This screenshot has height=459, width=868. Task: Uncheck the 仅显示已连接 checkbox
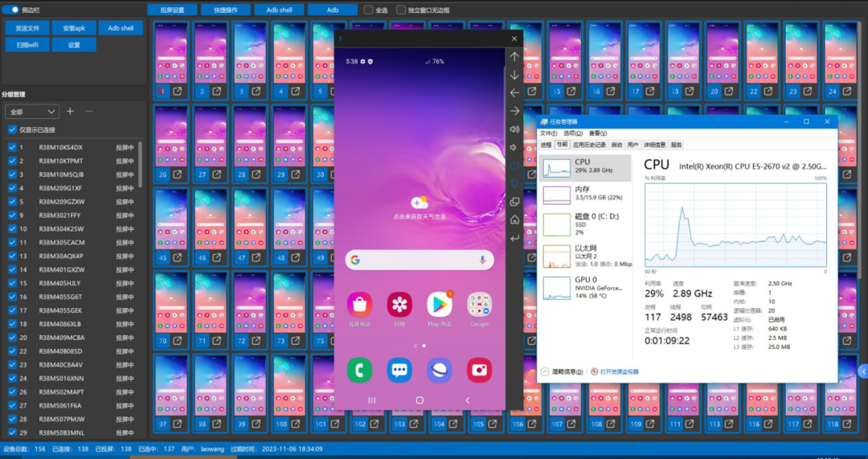[x=11, y=129]
